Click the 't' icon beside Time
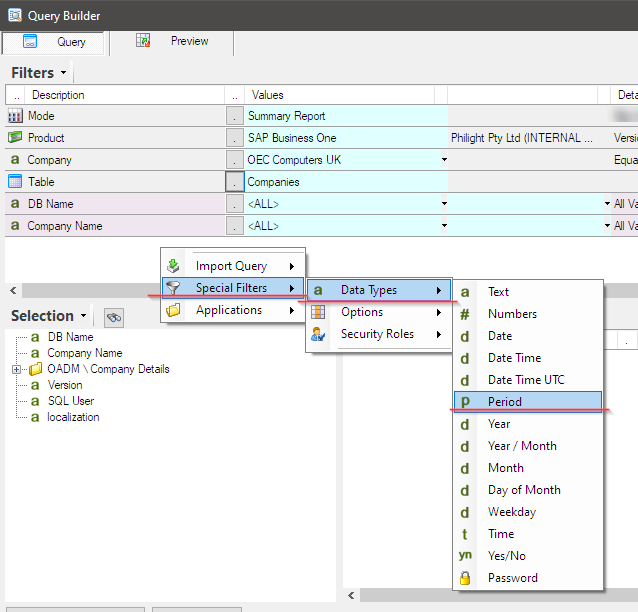 click(465, 534)
